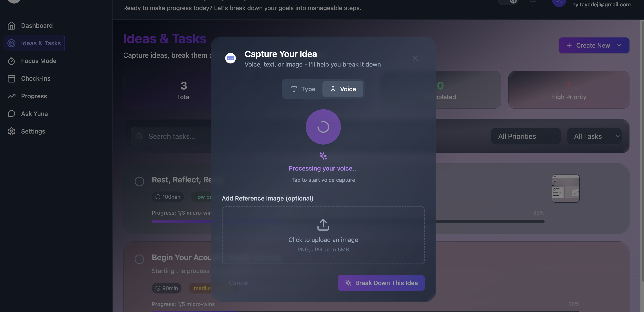Mark the Rest, Reflect task complete
This screenshot has height=312, width=644.
tap(139, 181)
